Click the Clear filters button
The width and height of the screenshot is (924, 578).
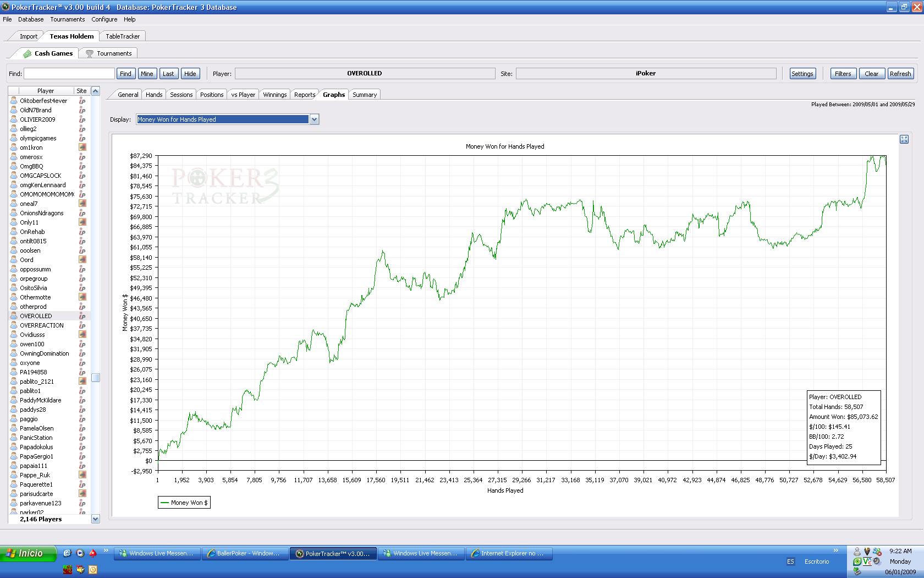click(x=872, y=74)
